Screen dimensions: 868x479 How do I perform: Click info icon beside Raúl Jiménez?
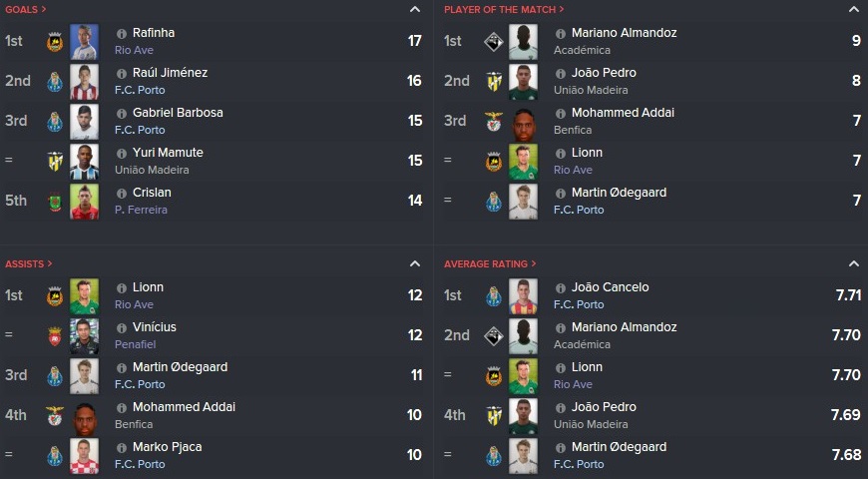122,73
